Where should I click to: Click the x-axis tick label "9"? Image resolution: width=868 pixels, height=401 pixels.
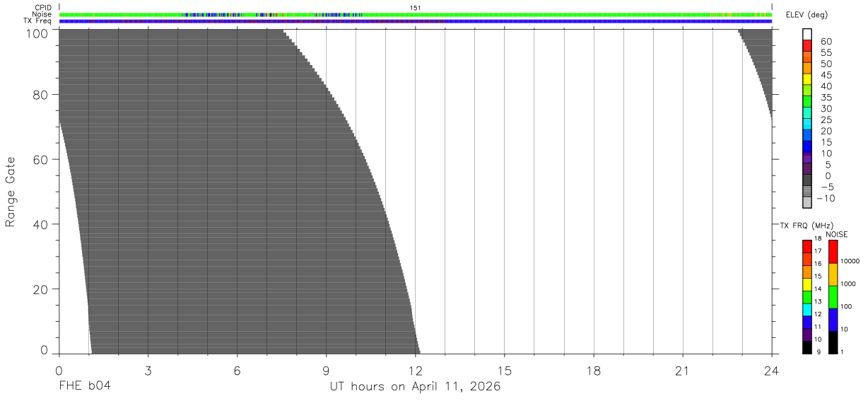[327, 370]
